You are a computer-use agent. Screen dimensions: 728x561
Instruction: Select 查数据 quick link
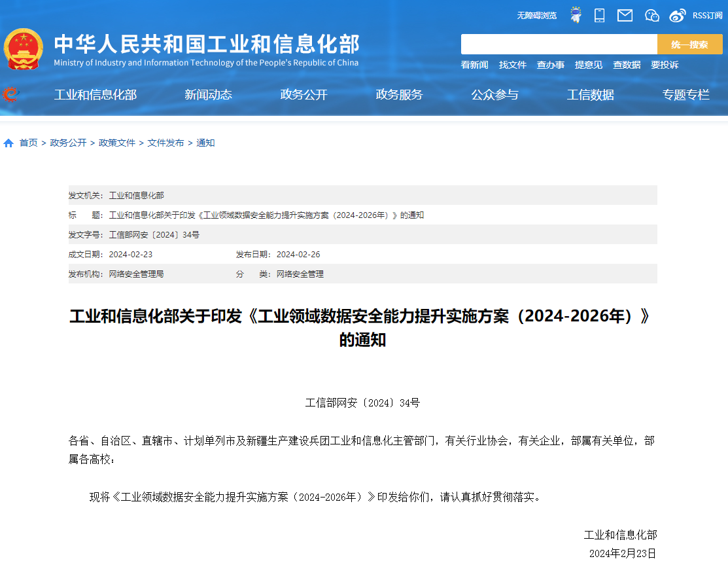627,65
